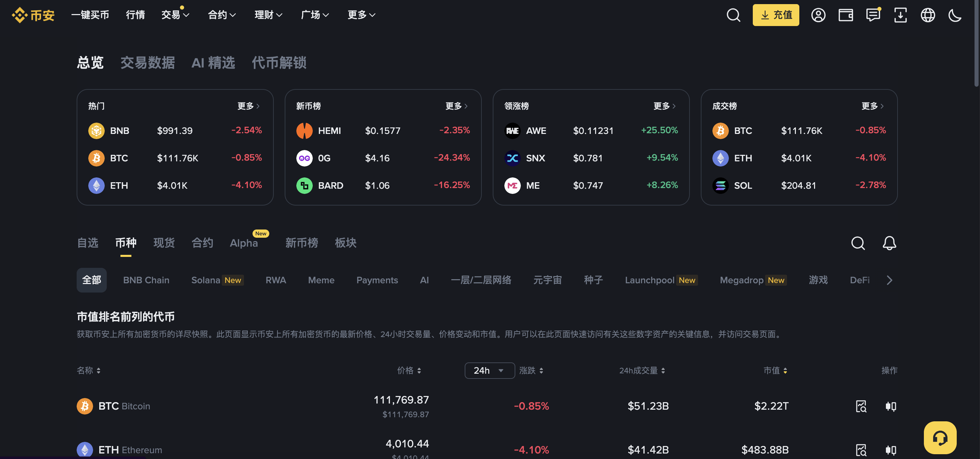Click the ETH icon in the volume card
The width and height of the screenshot is (980, 459).
(720, 158)
